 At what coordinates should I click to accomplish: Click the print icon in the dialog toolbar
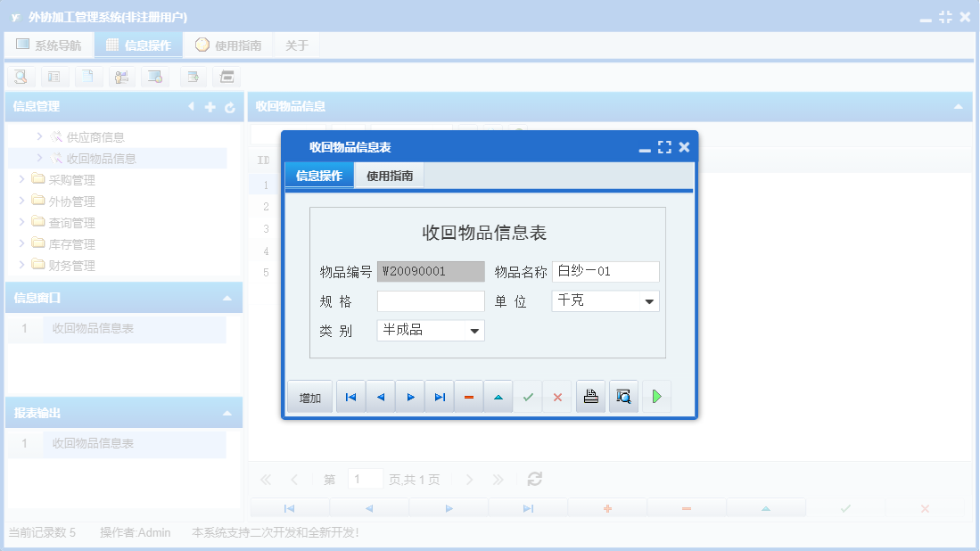[x=590, y=396]
